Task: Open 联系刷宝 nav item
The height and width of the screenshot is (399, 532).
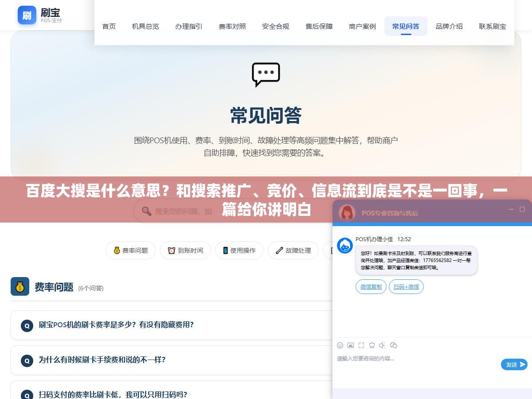Action: pos(493,26)
